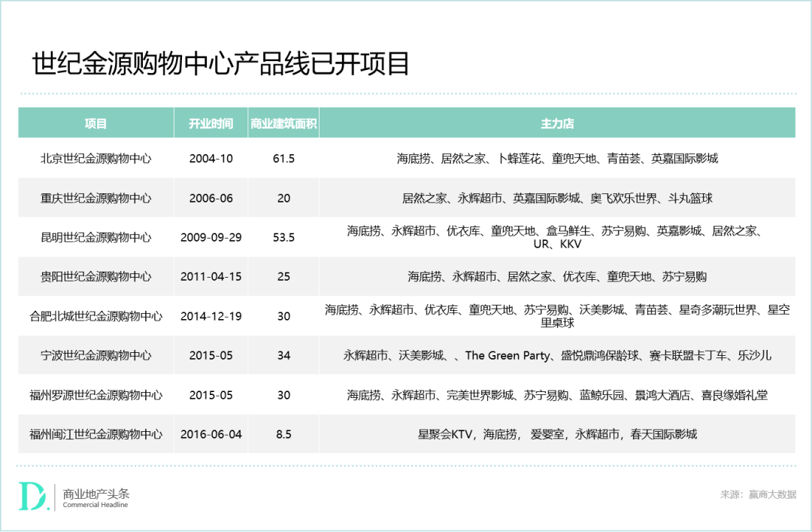Click 重庆世纪金源购物中心 row name
812x532 pixels.
pos(95,198)
